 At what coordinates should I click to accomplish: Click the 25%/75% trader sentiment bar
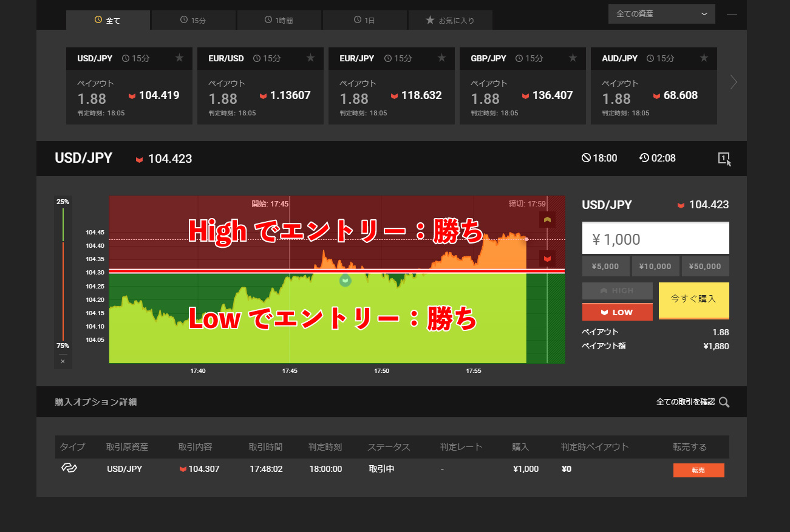pyautogui.click(x=63, y=274)
